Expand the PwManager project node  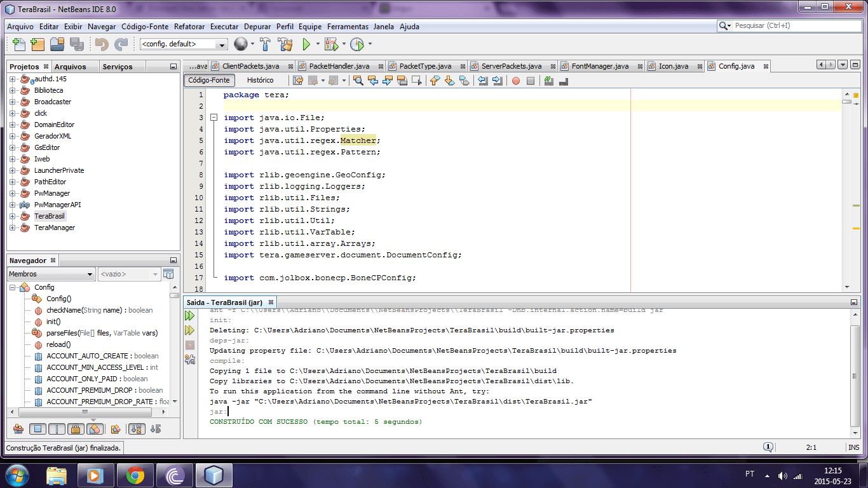click(x=12, y=193)
